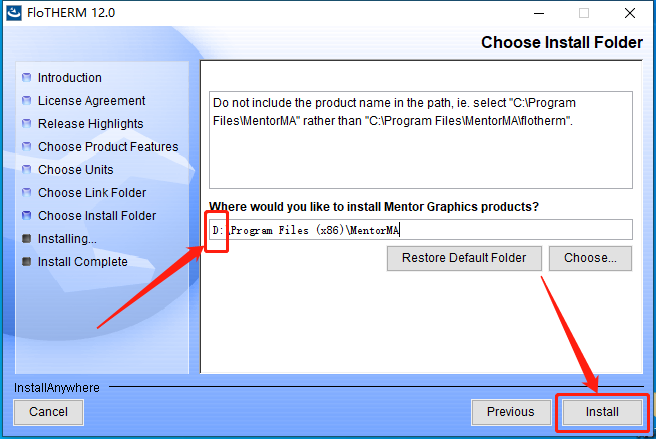The width and height of the screenshot is (656, 439).
Task: Click Restore Default Folder button
Action: tap(464, 258)
